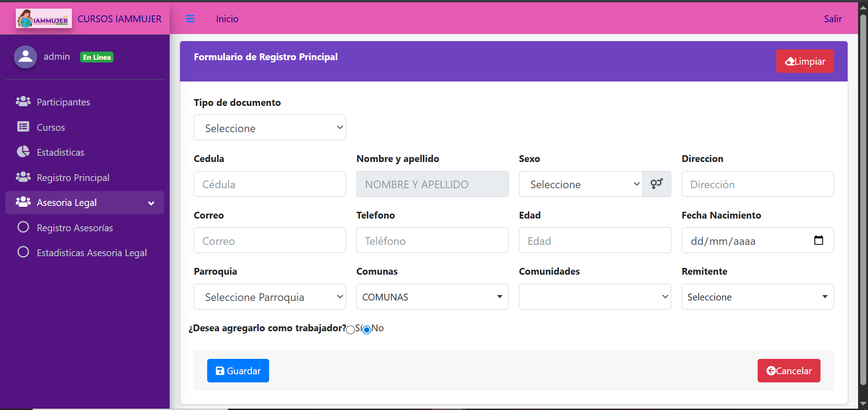Click the Cursos list icon in sidebar
Image resolution: width=868 pixels, height=410 pixels.
pyautogui.click(x=23, y=127)
